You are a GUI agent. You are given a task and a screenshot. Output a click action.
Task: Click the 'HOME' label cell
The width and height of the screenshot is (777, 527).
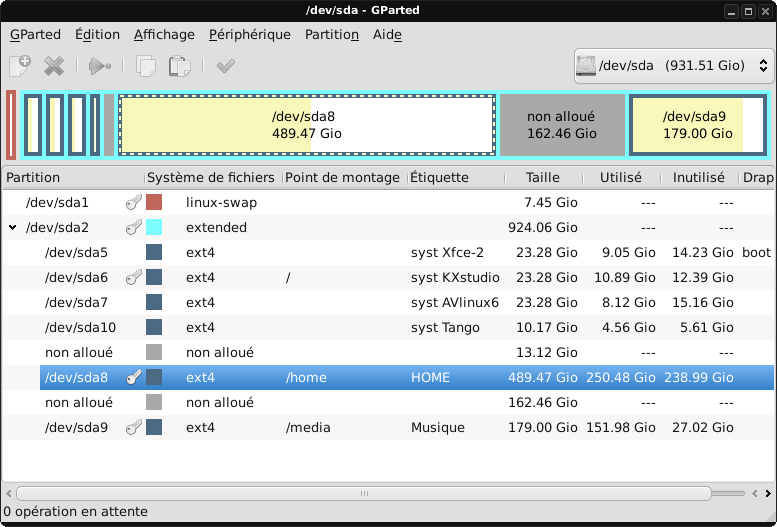[x=430, y=377]
